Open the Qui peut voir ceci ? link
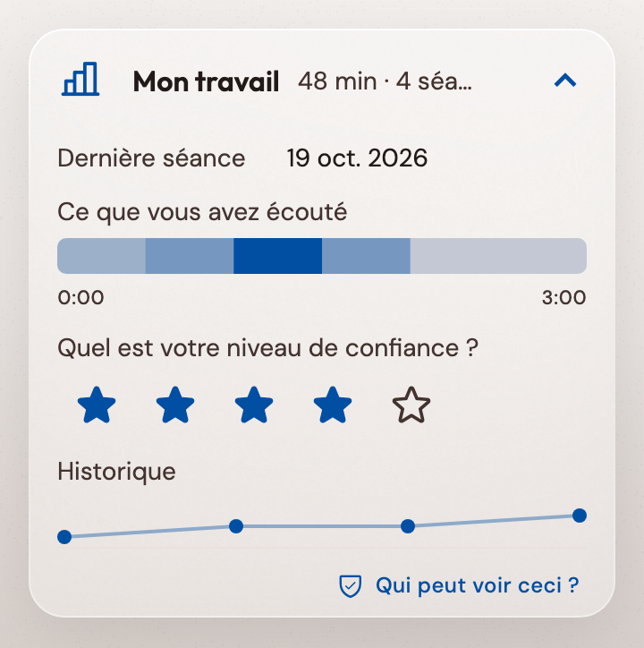Screen dimensions: 644x648 click(478, 585)
